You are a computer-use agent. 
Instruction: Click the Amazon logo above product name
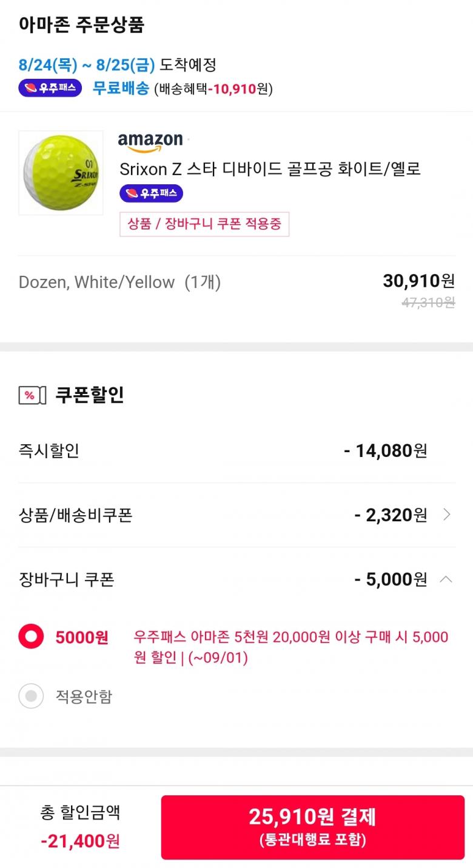150,141
